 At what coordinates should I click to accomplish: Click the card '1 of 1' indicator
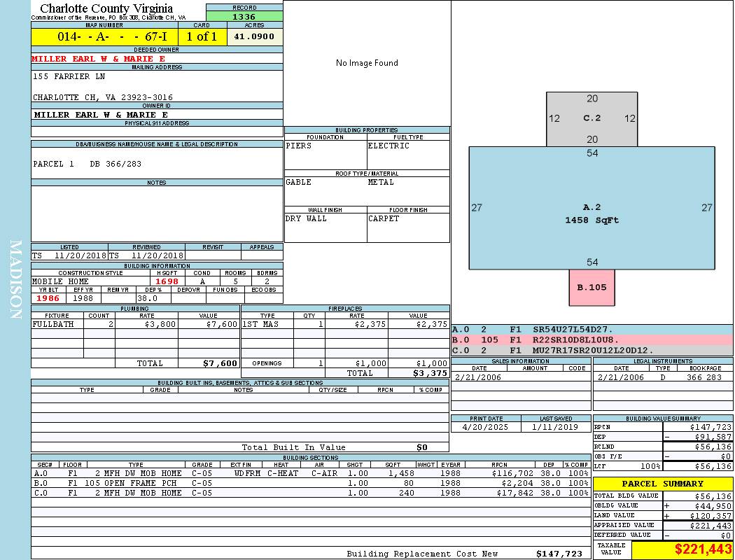pos(203,36)
